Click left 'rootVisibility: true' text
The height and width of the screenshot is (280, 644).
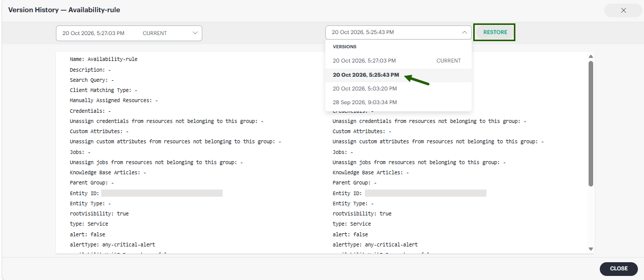(x=99, y=213)
